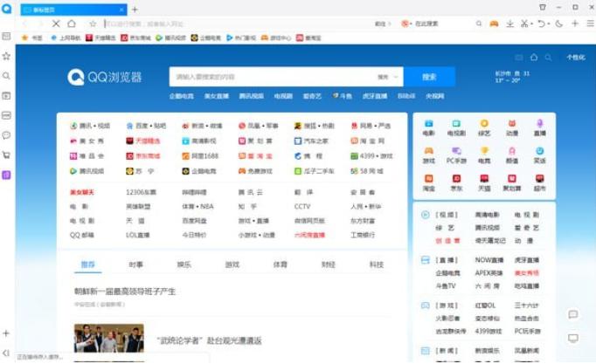Open the browser hamburger menu
This screenshot has height=364, width=596.
click(590, 24)
